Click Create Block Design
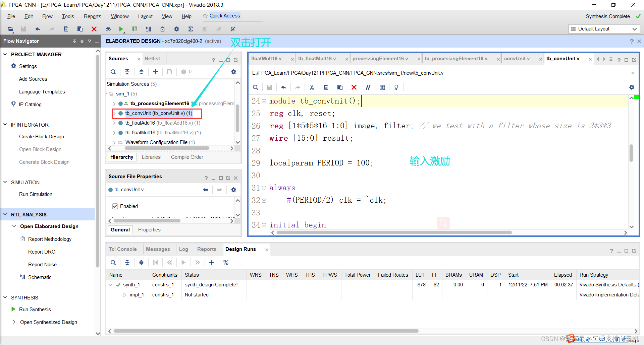The height and width of the screenshot is (345, 644). (42, 137)
